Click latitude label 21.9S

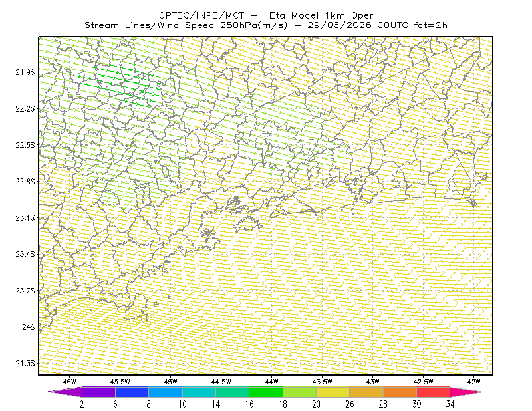point(25,72)
